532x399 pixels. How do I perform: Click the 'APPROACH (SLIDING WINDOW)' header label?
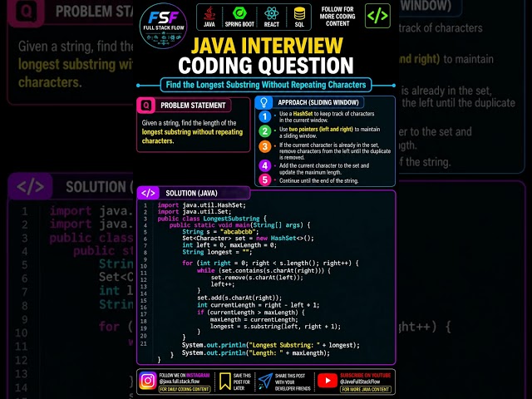coord(318,102)
